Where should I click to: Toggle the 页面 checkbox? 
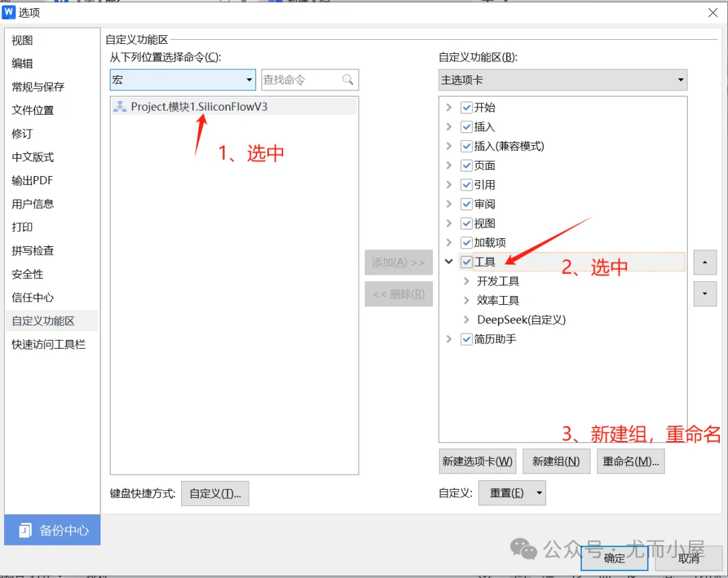point(466,165)
